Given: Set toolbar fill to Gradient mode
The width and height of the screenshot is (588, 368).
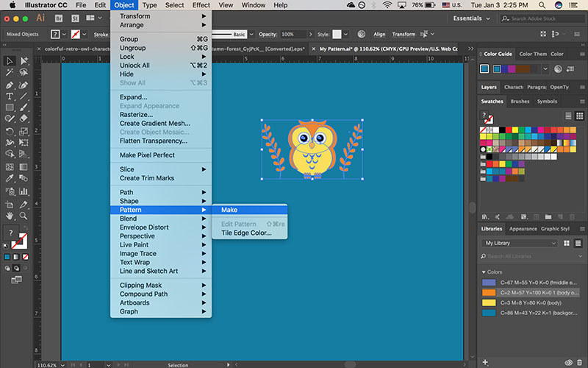Looking at the screenshot, I should pyautogui.click(x=16, y=257).
